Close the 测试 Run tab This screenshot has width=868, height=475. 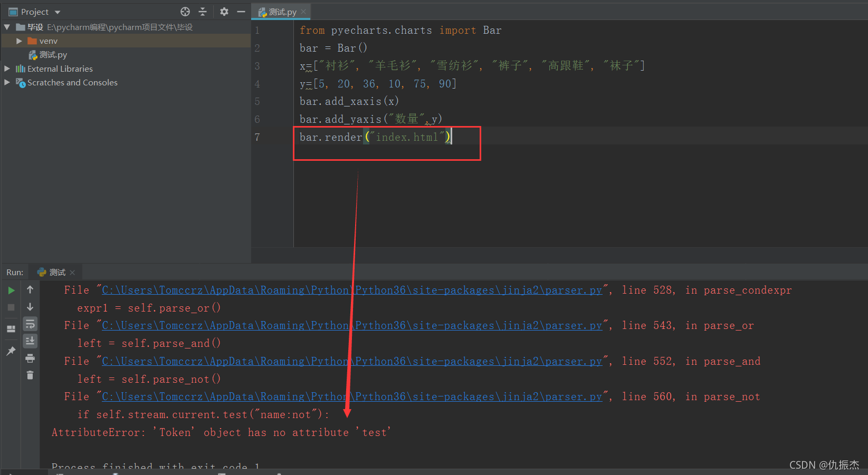(x=72, y=273)
